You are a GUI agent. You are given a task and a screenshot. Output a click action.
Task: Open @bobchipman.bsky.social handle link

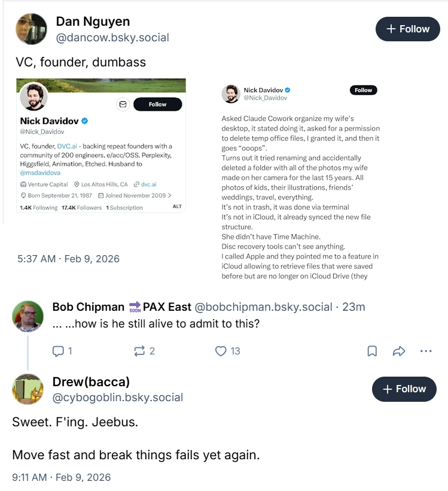[263, 307]
